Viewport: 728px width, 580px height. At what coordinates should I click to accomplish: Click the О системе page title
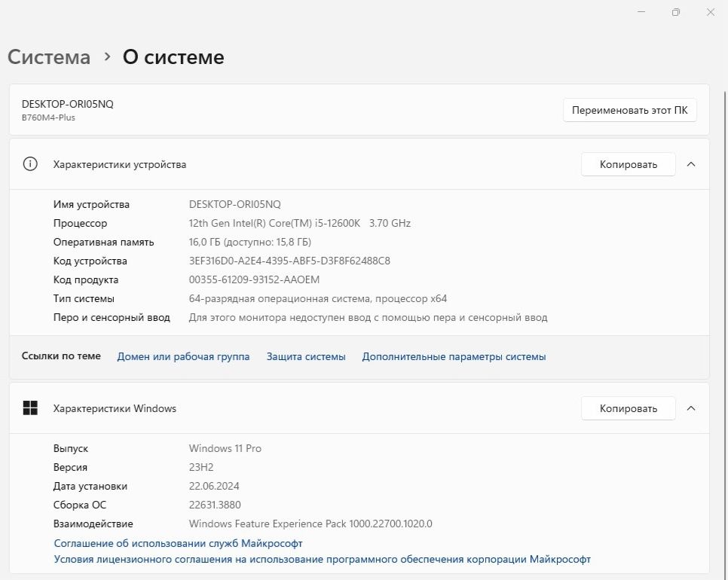[173, 57]
